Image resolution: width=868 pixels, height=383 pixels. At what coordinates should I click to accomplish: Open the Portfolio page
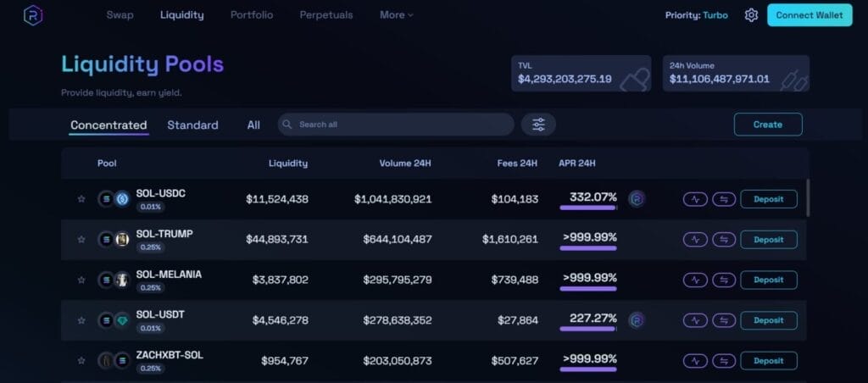pos(252,15)
